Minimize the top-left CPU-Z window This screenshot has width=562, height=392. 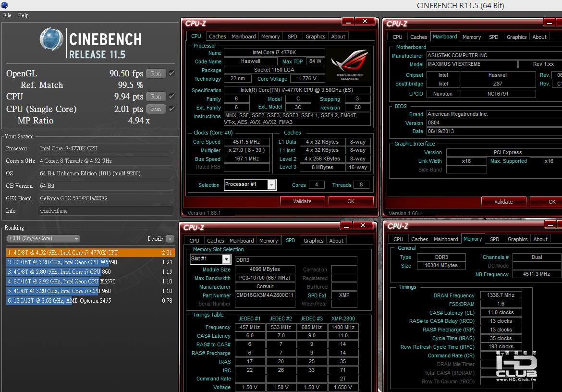coord(348,22)
